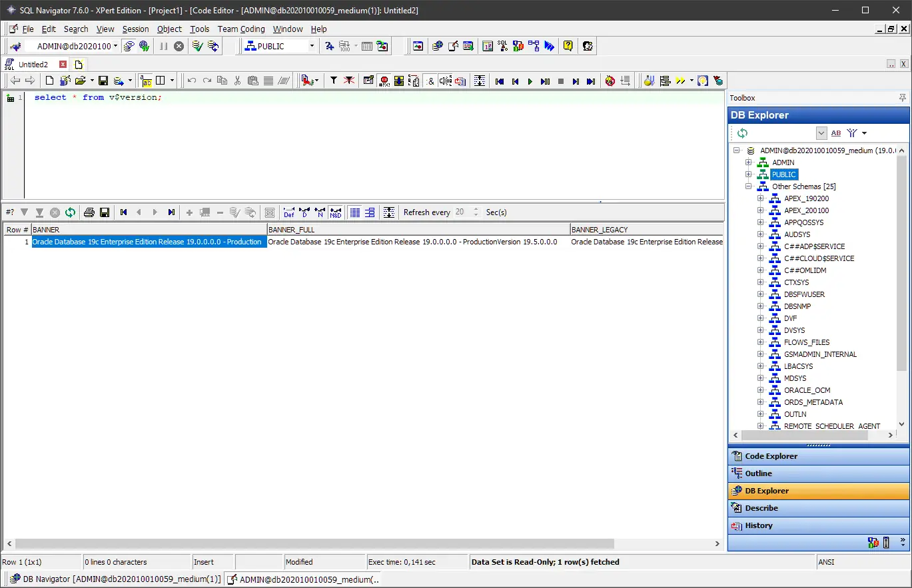Click the Toolbox pin icon
This screenshot has height=588, width=912.
903,98
